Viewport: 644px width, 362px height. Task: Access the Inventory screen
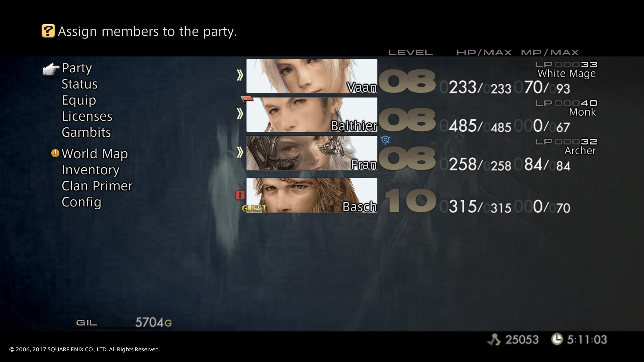tap(91, 169)
